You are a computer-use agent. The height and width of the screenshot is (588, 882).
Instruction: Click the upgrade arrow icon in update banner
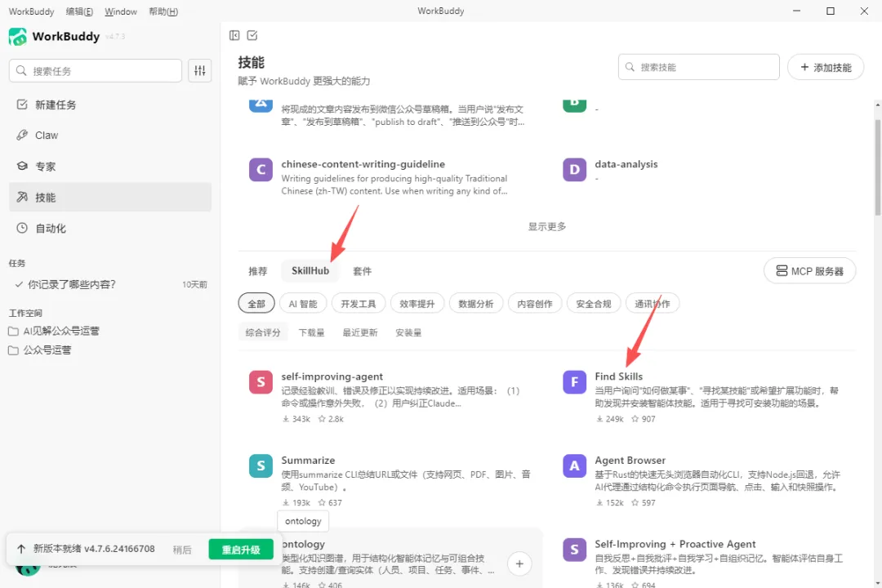pyautogui.click(x=21, y=549)
